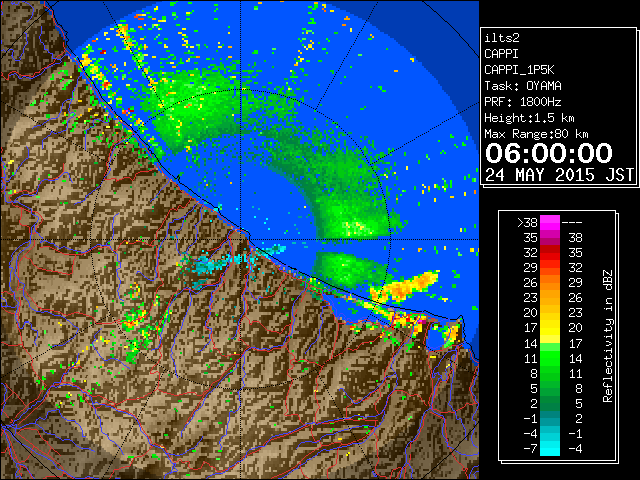Screen dimensions: 640x480
Task: Click the '>38' label atop the legend
Action: coord(527,222)
